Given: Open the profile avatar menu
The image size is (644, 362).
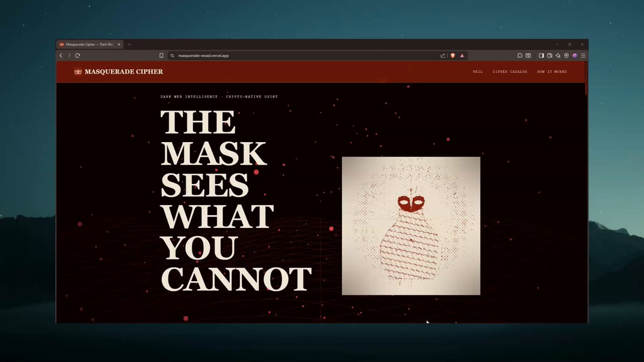Looking at the screenshot, I should pos(575,55).
